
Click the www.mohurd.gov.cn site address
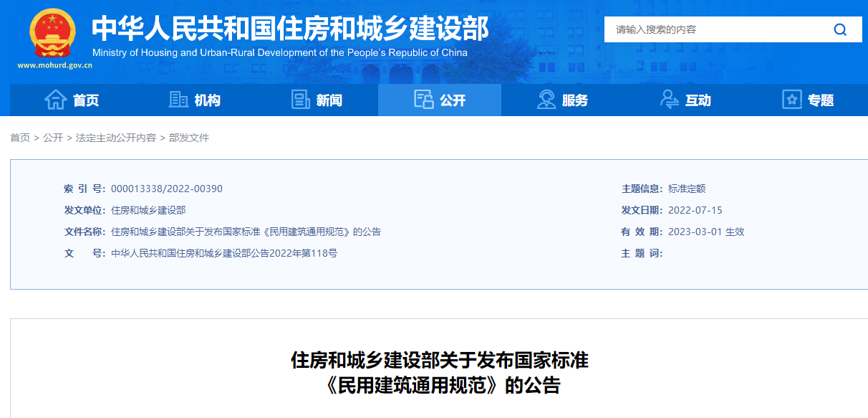click(x=55, y=65)
